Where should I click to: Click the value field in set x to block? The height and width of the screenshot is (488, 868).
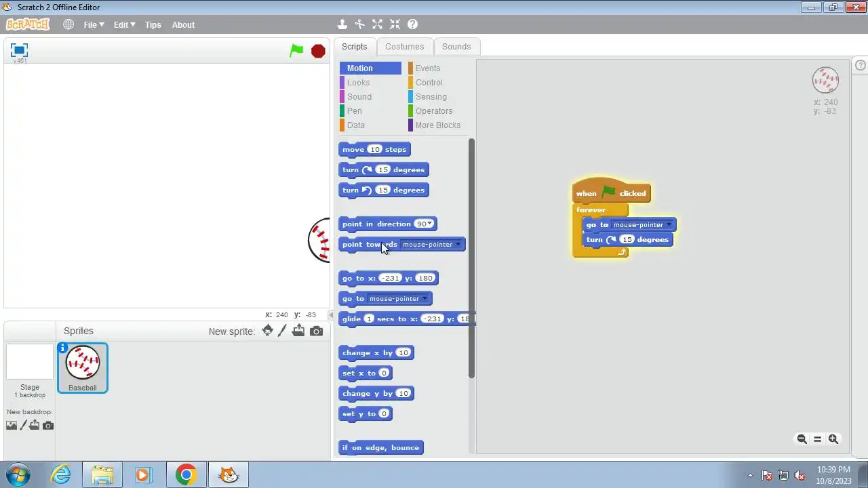[x=384, y=373]
